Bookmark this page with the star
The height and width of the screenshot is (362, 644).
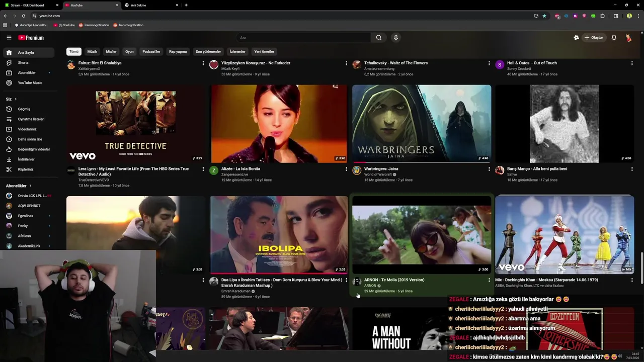point(544,16)
